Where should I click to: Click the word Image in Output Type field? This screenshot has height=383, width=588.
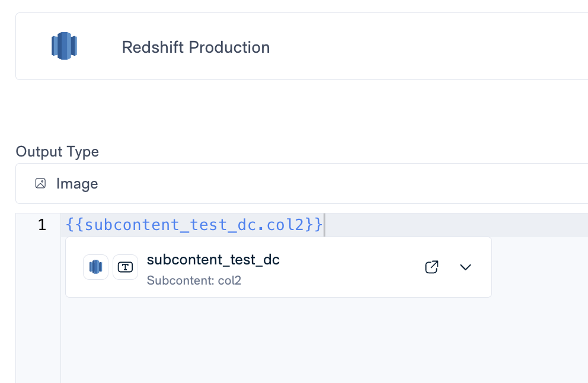point(77,184)
